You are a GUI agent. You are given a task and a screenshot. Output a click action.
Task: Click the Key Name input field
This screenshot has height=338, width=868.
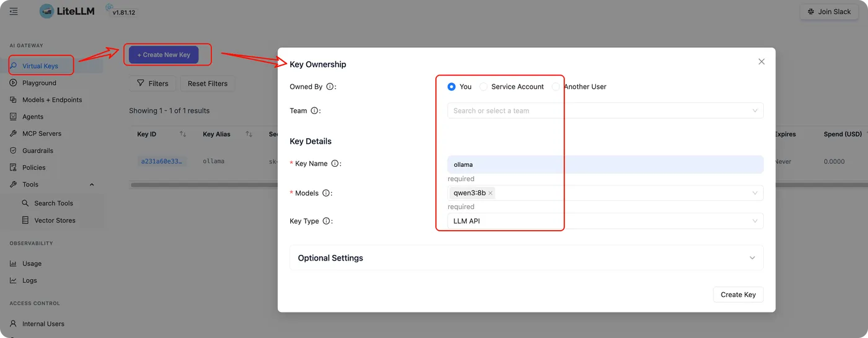pyautogui.click(x=604, y=164)
